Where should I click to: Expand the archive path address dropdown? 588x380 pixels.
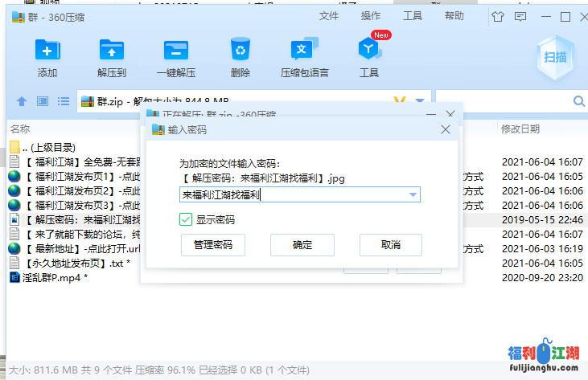pyautogui.click(x=419, y=101)
